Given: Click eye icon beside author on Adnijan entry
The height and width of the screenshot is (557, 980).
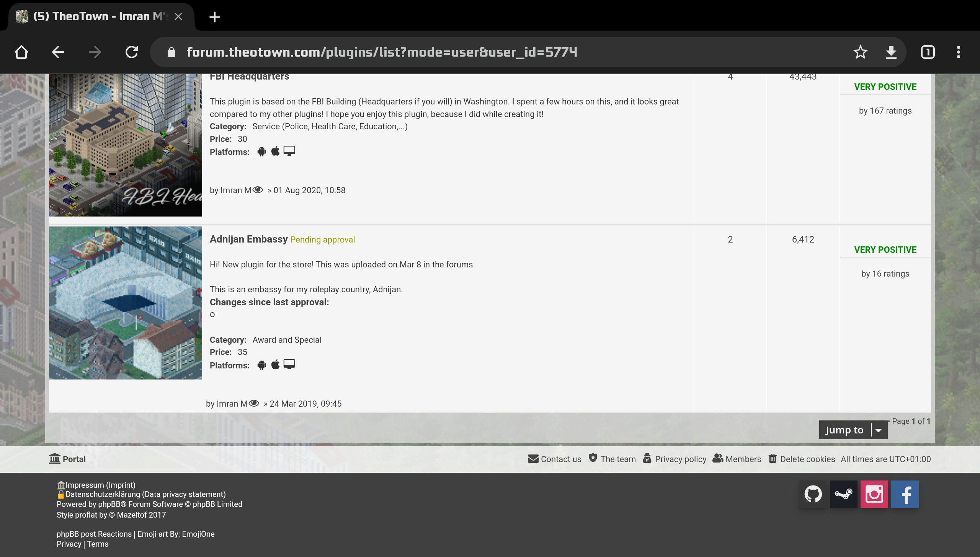Looking at the screenshot, I should [254, 403].
